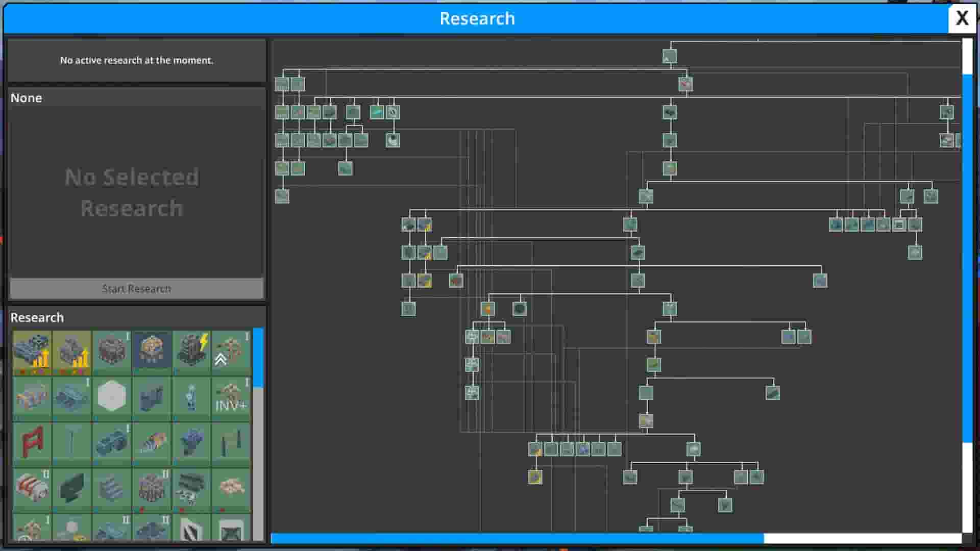Click the isolated node at the tree's bottom-left branch

[x=281, y=196]
